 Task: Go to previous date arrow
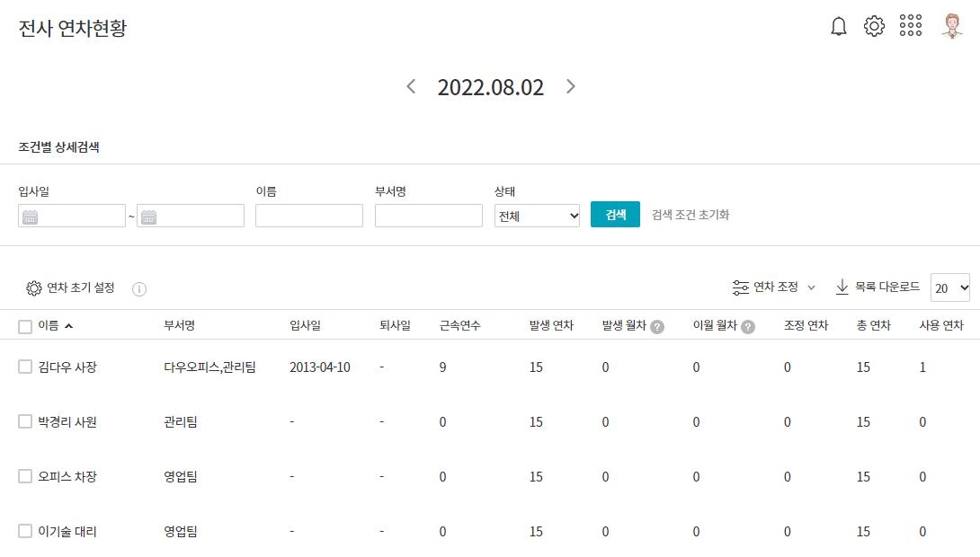pos(411,86)
